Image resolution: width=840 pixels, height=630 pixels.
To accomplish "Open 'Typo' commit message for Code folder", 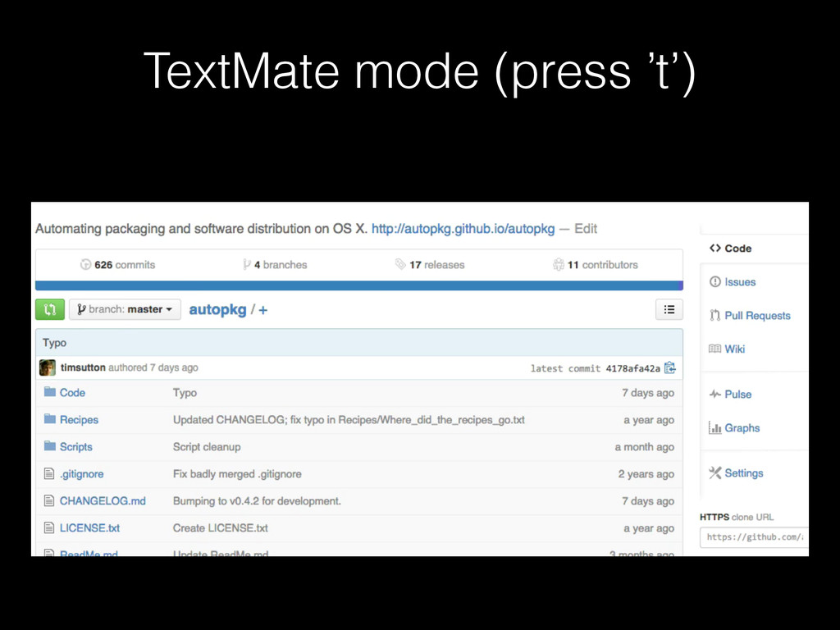I will (185, 393).
